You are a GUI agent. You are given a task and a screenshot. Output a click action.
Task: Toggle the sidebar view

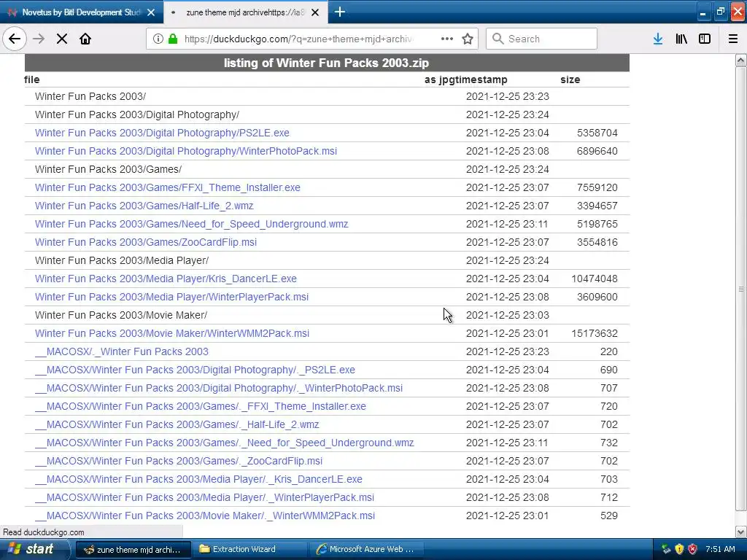(x=705, y=39)
